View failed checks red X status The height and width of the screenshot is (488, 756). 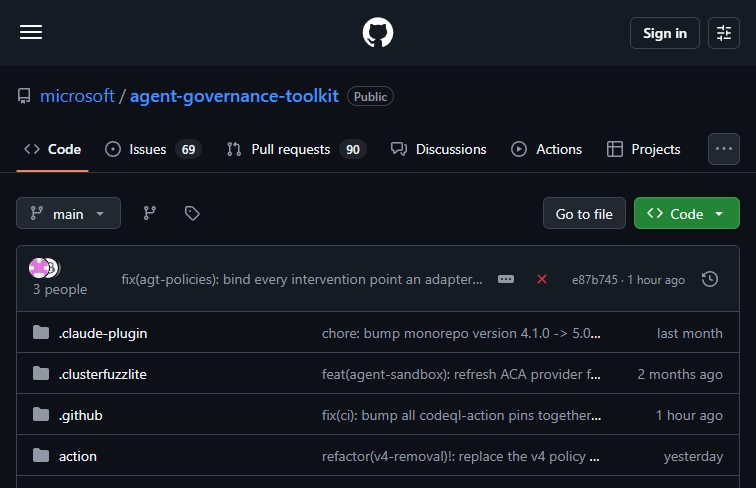542,279
